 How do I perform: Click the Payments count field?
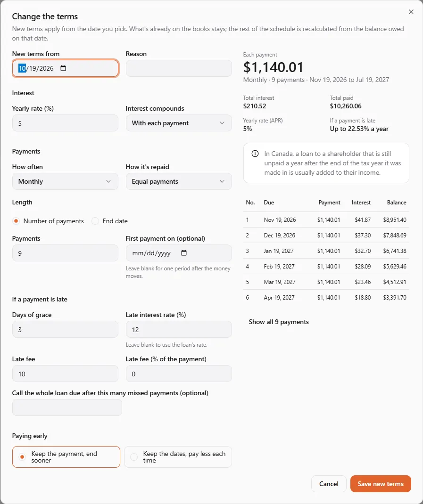(x=65, y=253)
